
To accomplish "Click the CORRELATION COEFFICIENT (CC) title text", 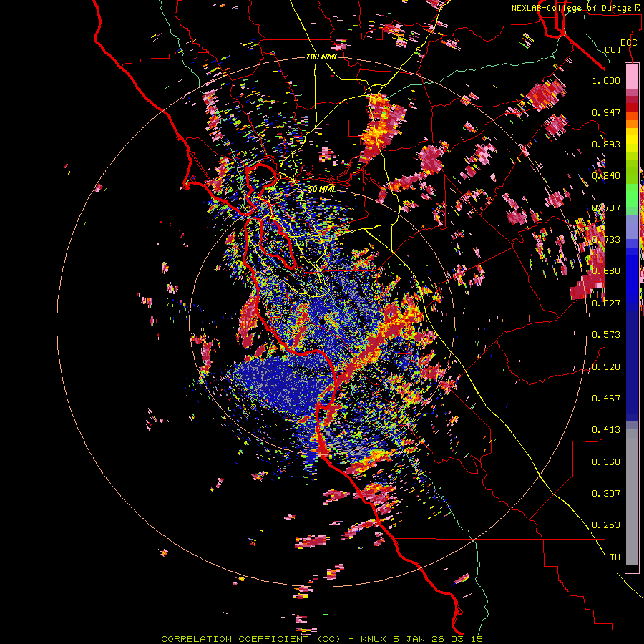I will [250, 639].
